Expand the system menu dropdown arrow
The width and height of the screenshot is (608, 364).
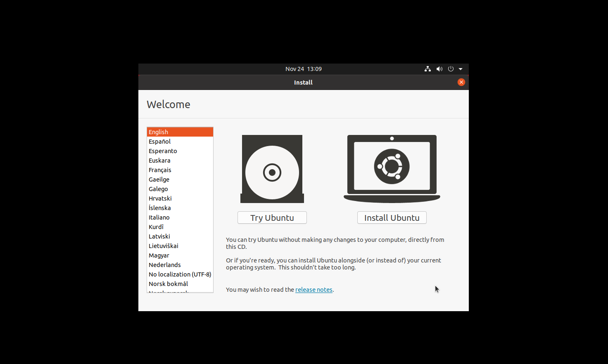[461, 69]
